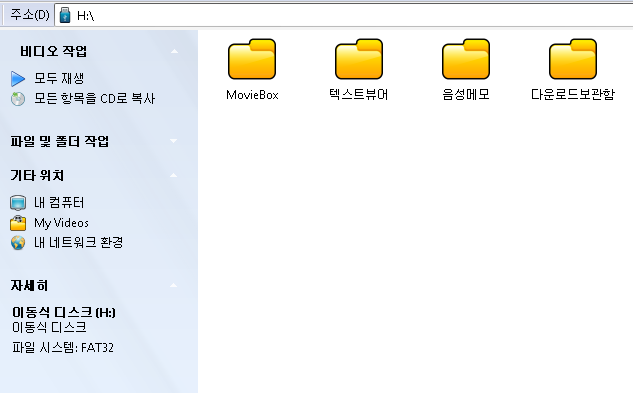The height and width of the screenshot is (393, 633).
Task: Click the removable drive icon in address bar
Action: (65, 15)
